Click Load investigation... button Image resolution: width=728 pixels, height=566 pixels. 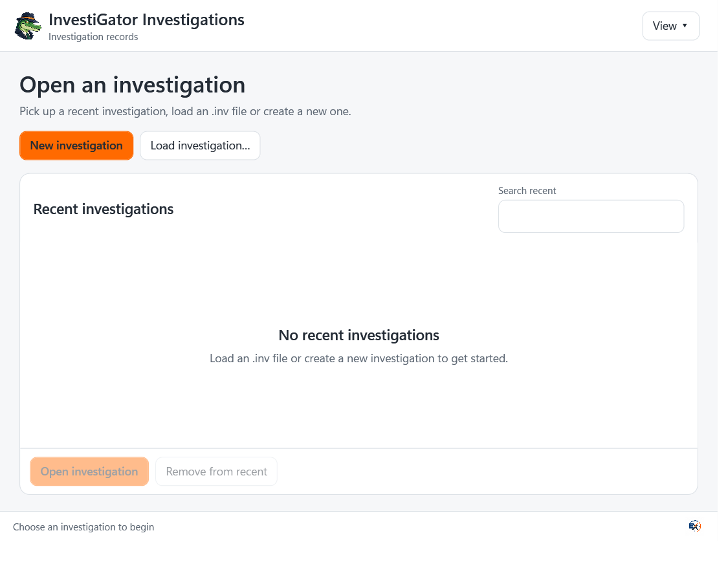(x=200, y=146)
